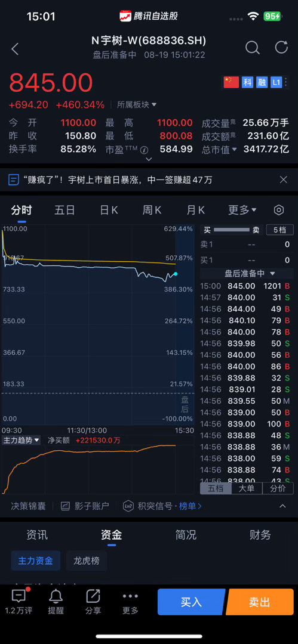The width and height of the screenshot is (298, 644).
Task: Expand the 所属板块 dropdown
Action: 137,105
